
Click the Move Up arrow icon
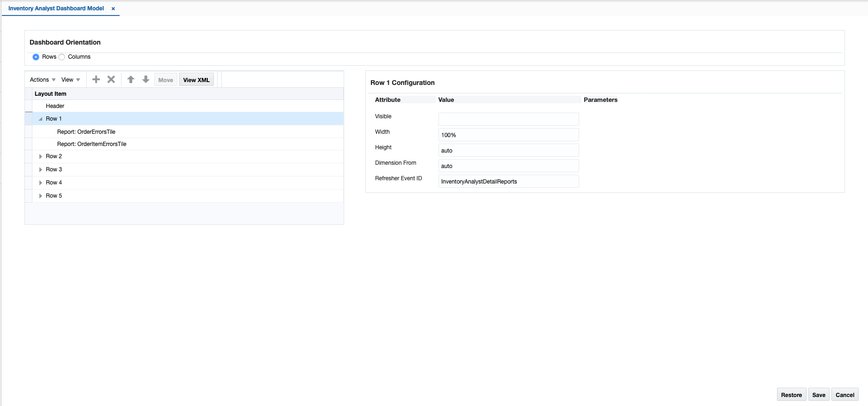131,79
